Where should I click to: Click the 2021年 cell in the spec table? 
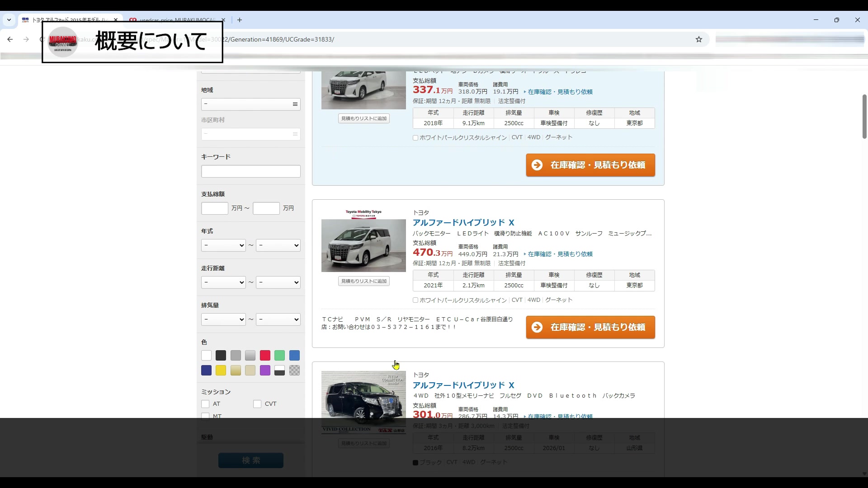tap(433, 286)
